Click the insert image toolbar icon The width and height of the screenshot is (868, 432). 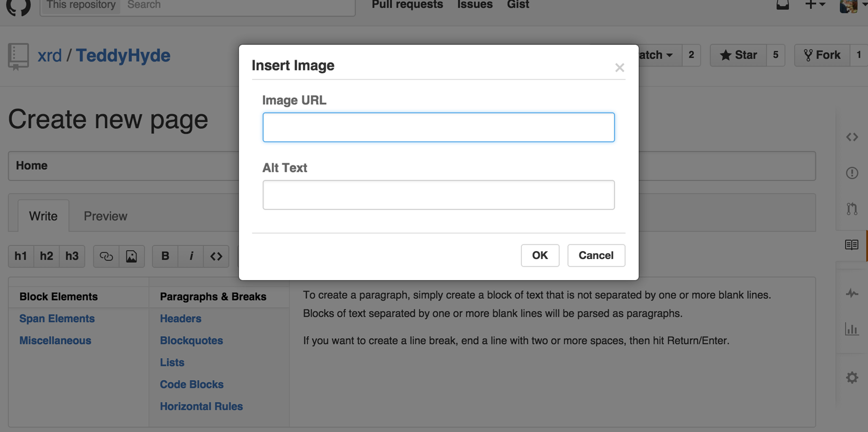[131, 256]
